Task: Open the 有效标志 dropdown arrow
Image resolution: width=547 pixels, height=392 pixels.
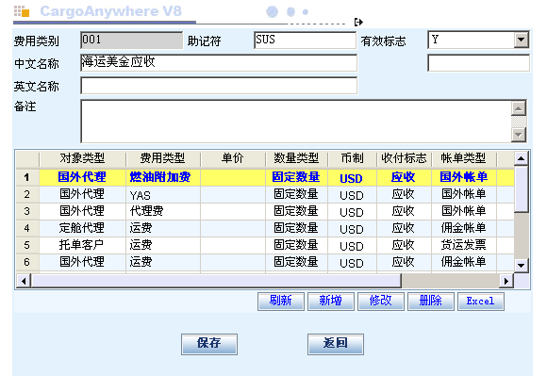Action: pos(522,40)
